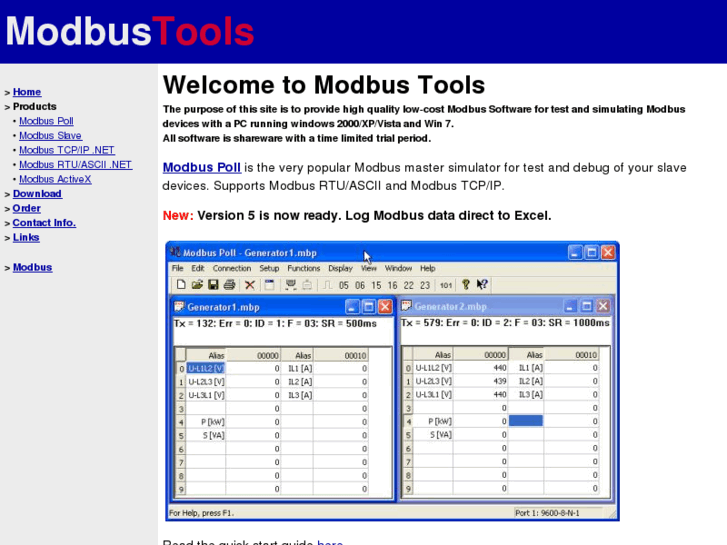This screenshot has height=545, width=727.
Task: Open Modbus Slave sidebar link
Action: (51, 135)
